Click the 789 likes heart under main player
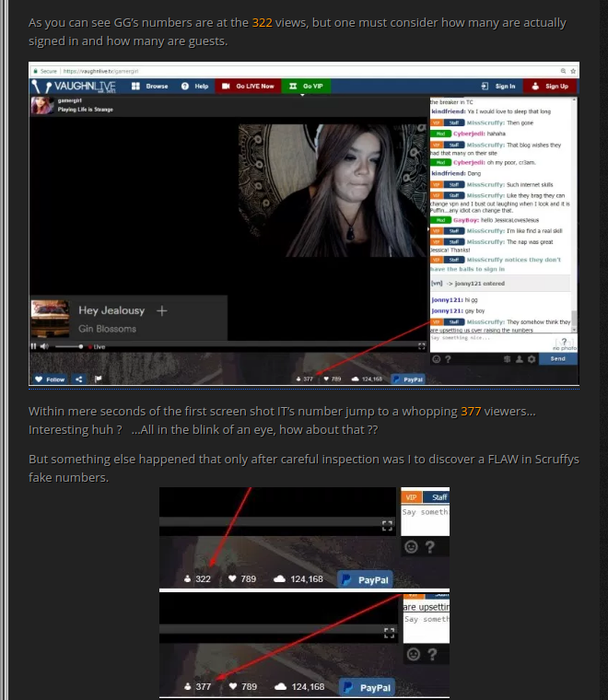This screenshot has width=608, height=700. tap(333, 379)
